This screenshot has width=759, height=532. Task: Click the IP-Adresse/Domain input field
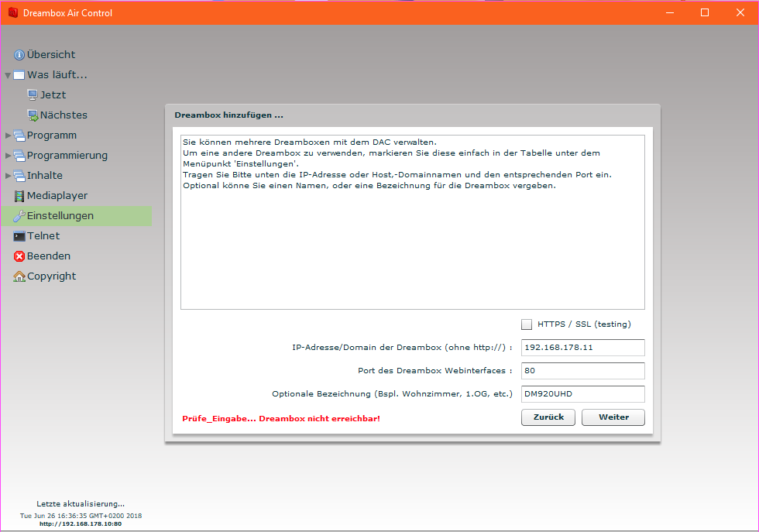(582, 348)
